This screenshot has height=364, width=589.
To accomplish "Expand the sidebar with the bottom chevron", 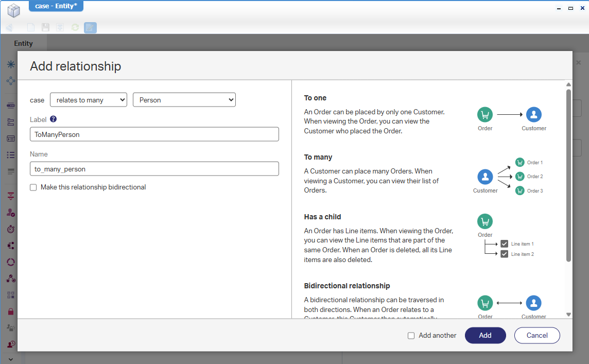I will (x=10, y=359).
